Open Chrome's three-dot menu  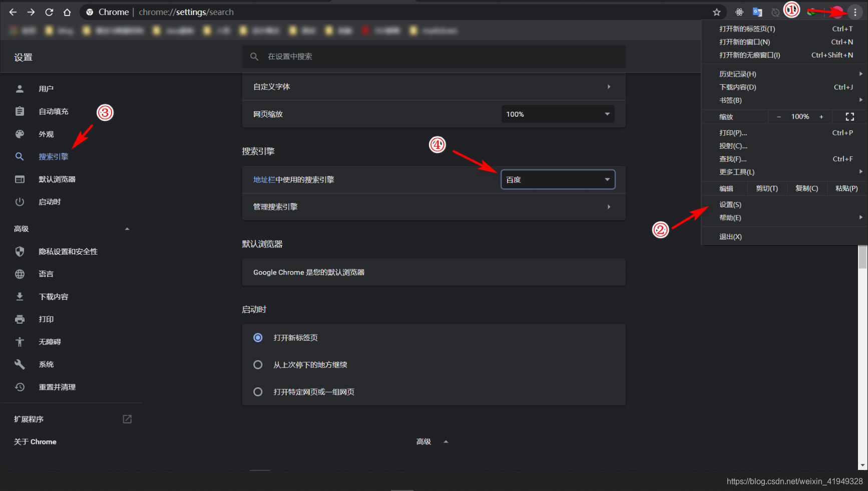tap(855, 12)
